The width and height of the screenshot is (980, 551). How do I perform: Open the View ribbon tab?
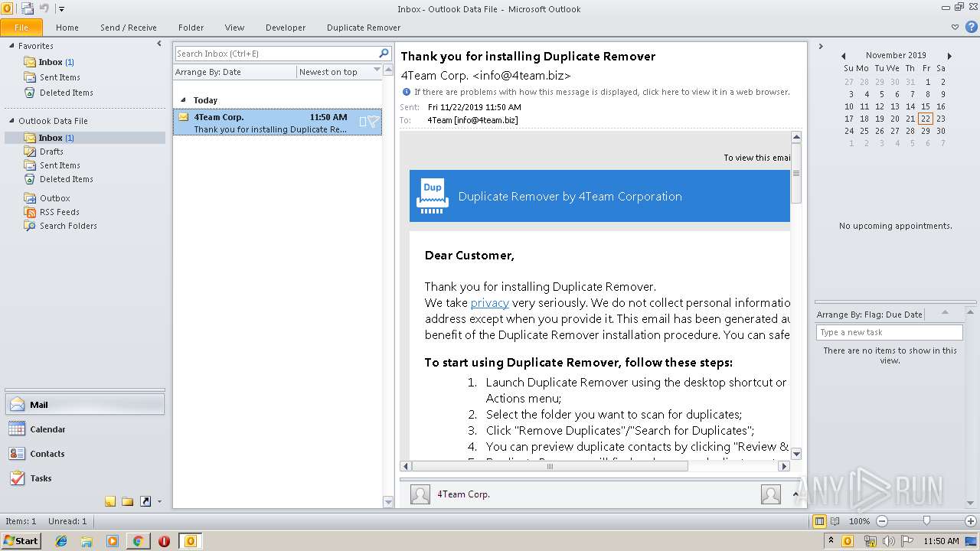click(x=235, y=28)
